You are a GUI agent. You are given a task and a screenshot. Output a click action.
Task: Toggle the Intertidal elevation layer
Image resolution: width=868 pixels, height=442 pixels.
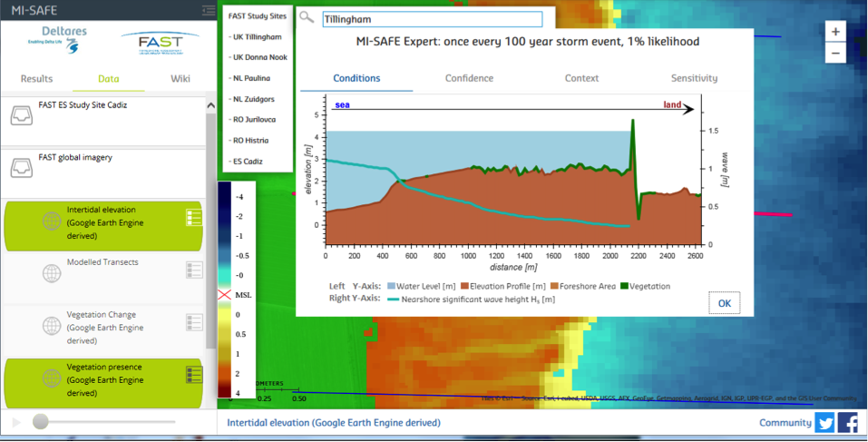(x=103, y=226)
